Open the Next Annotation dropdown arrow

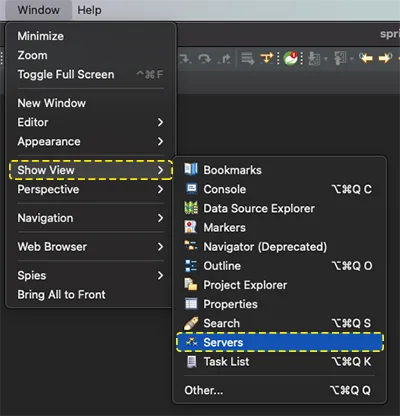326,59
